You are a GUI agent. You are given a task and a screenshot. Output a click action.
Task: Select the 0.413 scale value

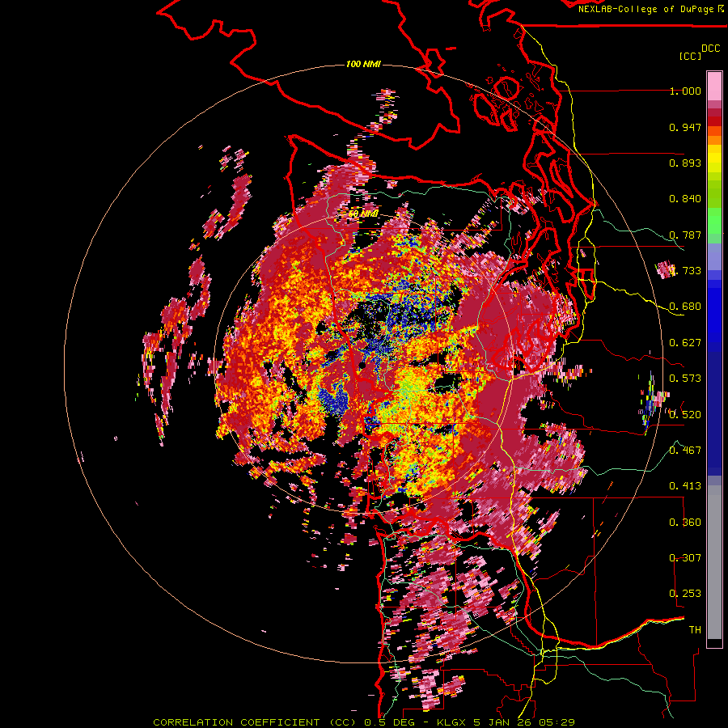685,486
